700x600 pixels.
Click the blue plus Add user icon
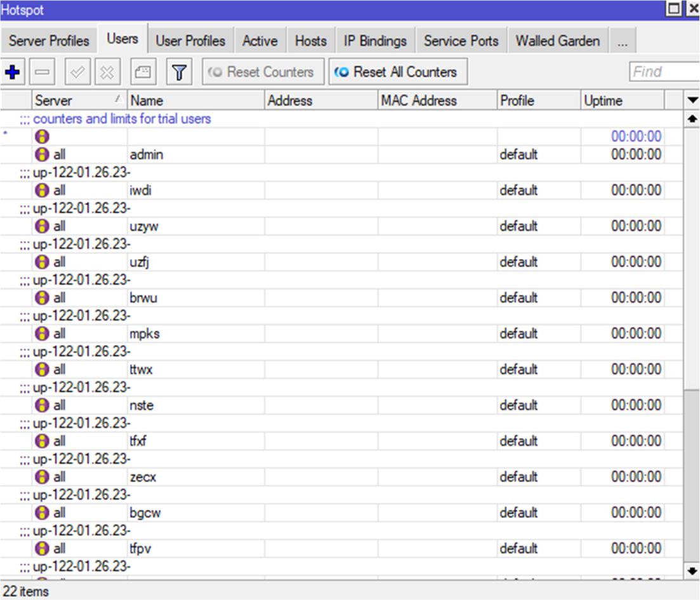[x=12, y=72]
